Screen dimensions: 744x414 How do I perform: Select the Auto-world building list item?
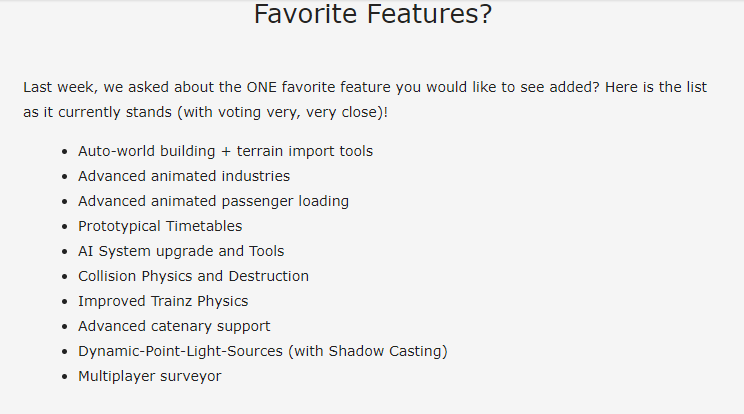(x=225, y=151)
